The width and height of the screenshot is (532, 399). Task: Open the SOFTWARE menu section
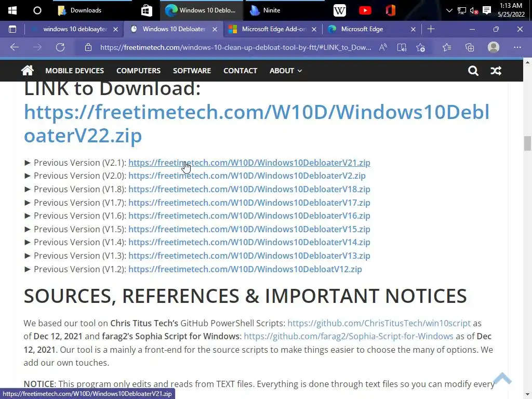click(192, 71)
